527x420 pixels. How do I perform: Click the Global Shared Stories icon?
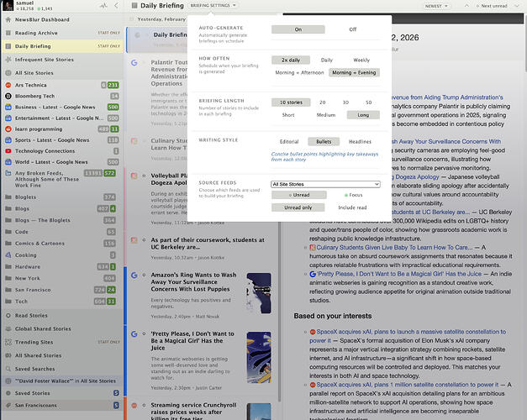8,329
